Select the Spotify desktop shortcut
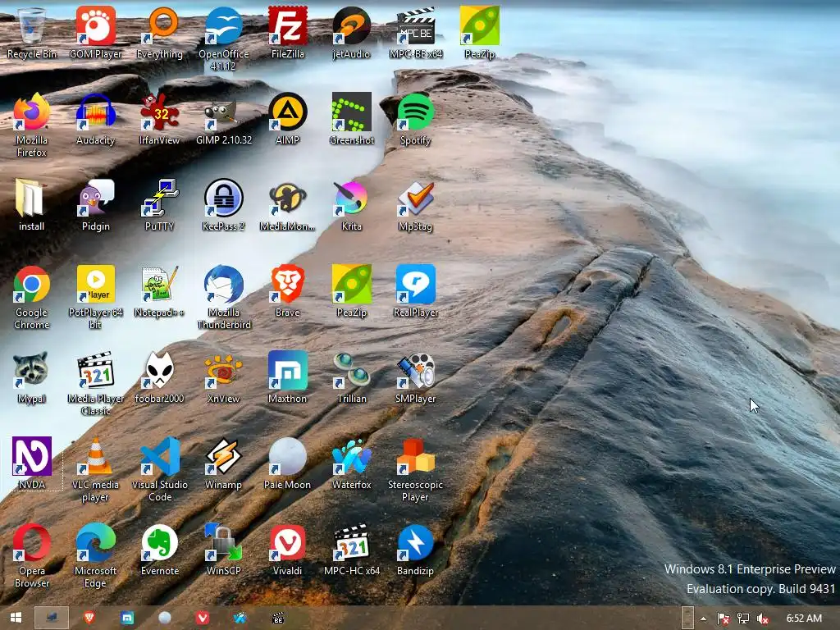 416,119
